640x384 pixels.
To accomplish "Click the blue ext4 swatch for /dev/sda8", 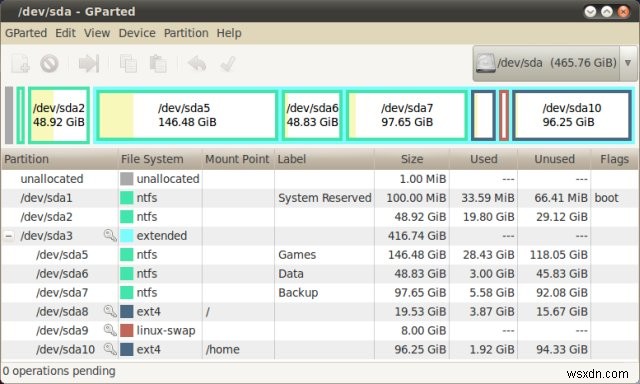I will point(127,312).
